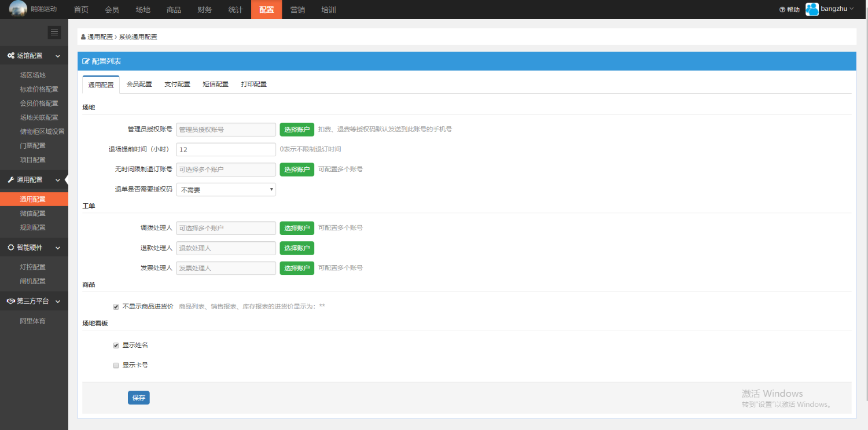Click the blue 保存 button
Image resolution: width=868 pixels, height=430 pixels.
(x=139, y=398)
